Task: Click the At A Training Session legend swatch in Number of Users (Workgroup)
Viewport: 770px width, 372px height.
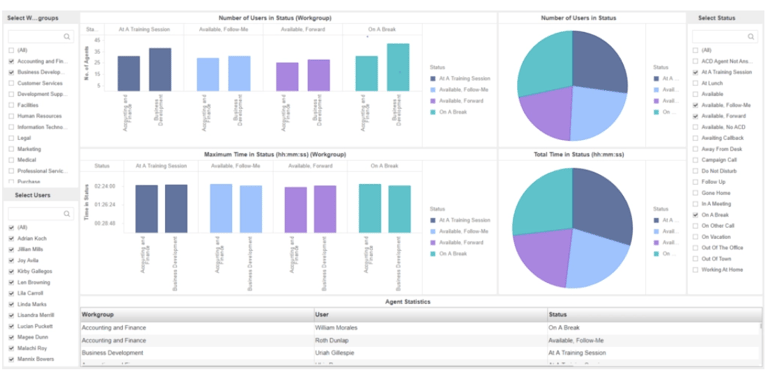Action: (433, 79)
